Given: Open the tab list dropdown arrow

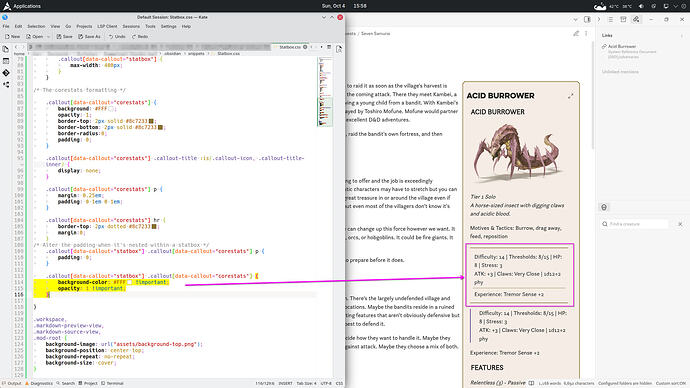Looking at the screenshot, I should coord(321,47).
